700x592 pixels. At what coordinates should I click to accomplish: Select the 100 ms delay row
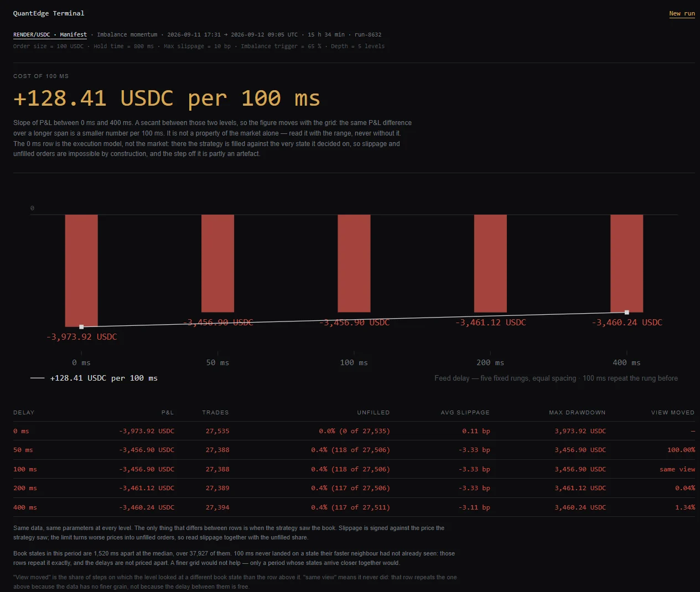tap(354, 469)
